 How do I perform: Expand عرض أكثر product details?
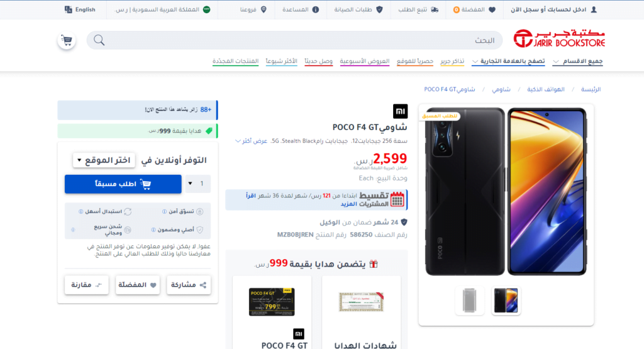coord(251,141)
